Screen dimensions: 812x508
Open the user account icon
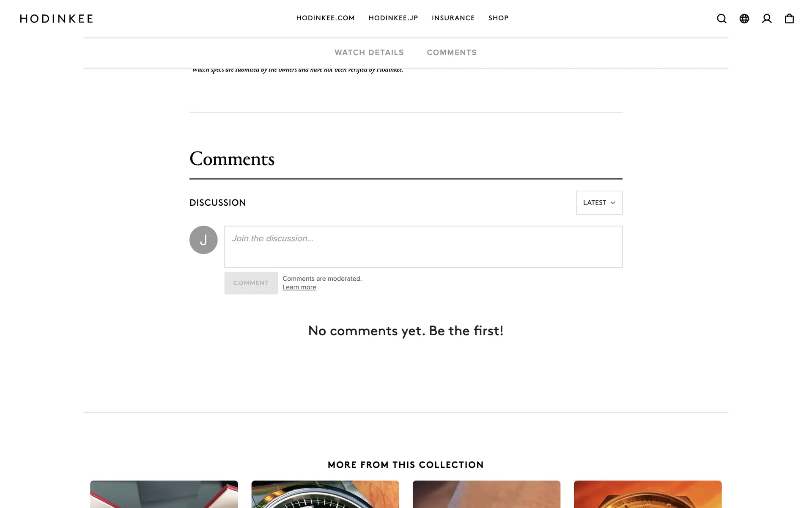point(767,19)
